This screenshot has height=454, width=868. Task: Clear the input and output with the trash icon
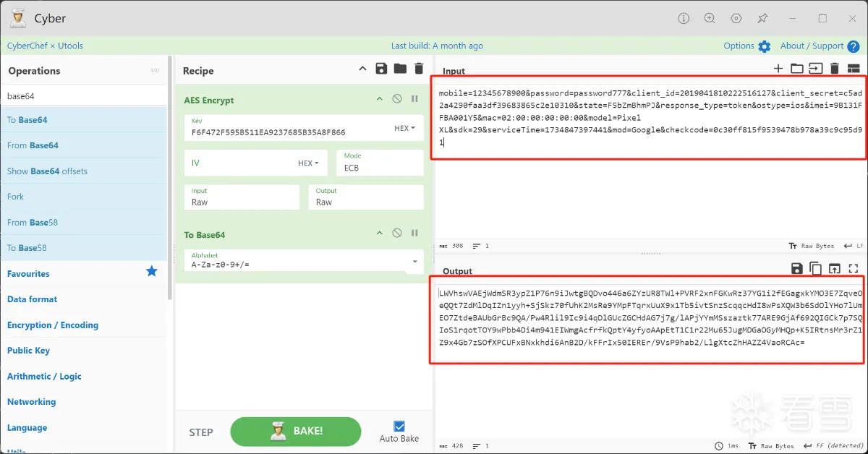click(834, 69)
